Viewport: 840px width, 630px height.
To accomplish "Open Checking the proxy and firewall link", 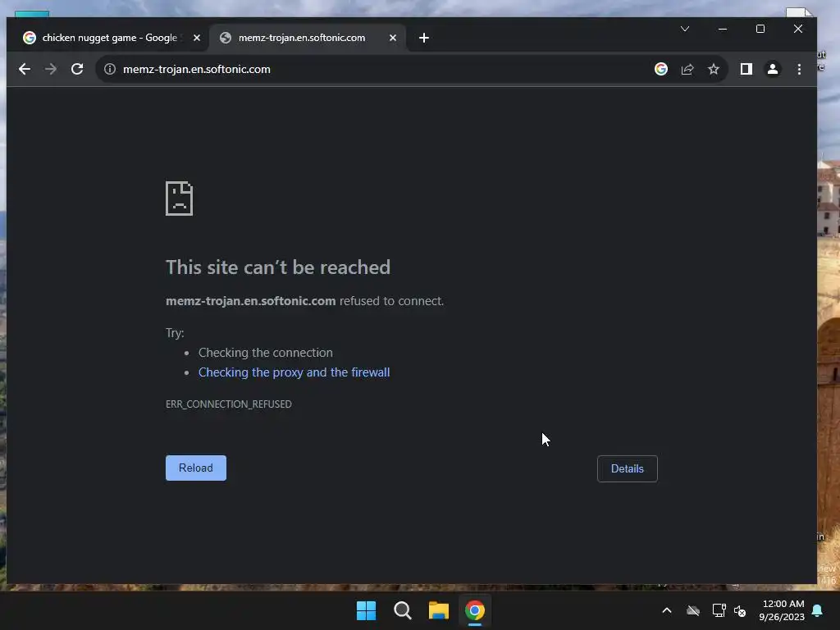I will click(x=294, y=372).
